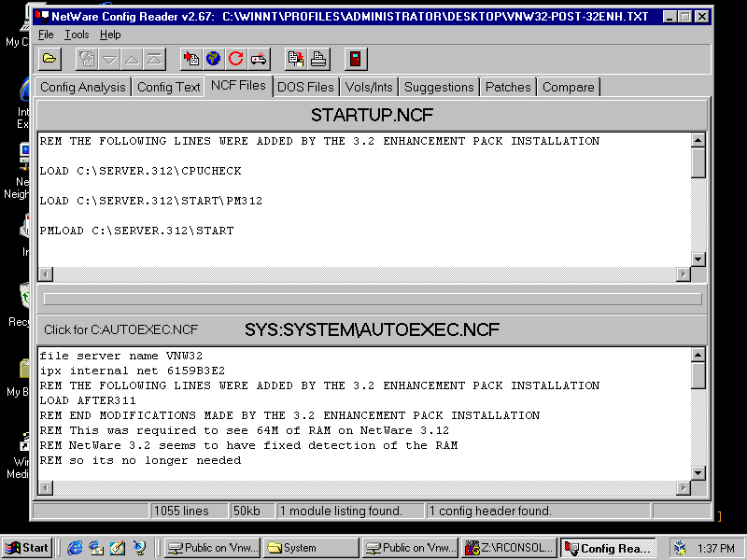The height and width of the screenshot is (560, 747).
Task: Click 'REM This was required to see 64M' line
Action: 245,430
